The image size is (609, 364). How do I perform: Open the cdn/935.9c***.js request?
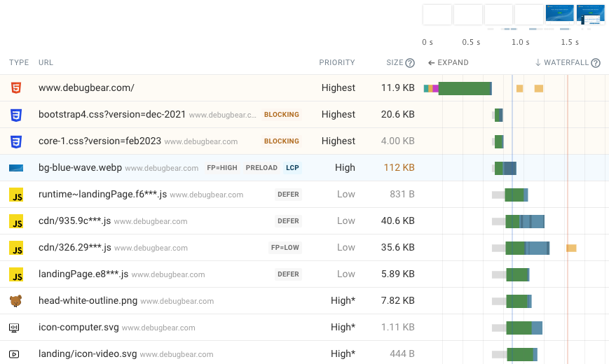[304, 221]
